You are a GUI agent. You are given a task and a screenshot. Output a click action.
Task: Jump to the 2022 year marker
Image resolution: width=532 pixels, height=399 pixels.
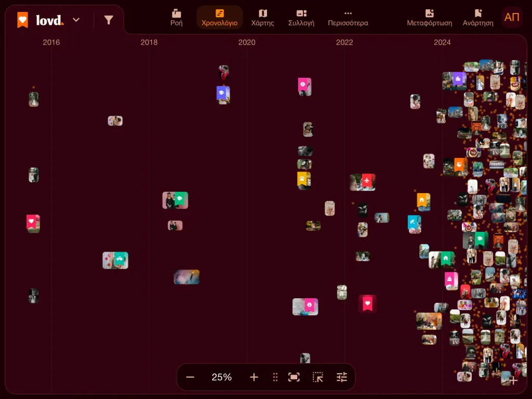344,43
